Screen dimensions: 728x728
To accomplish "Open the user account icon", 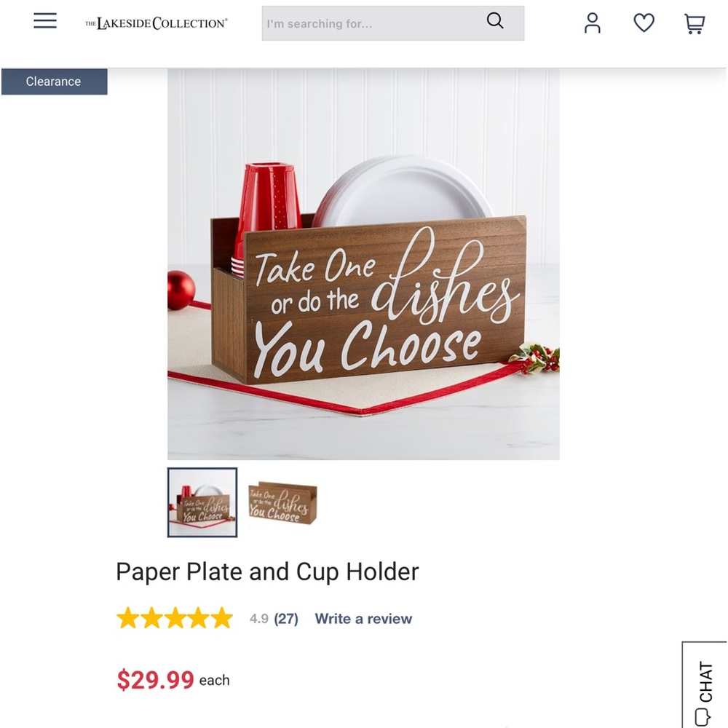I will 592,23.
